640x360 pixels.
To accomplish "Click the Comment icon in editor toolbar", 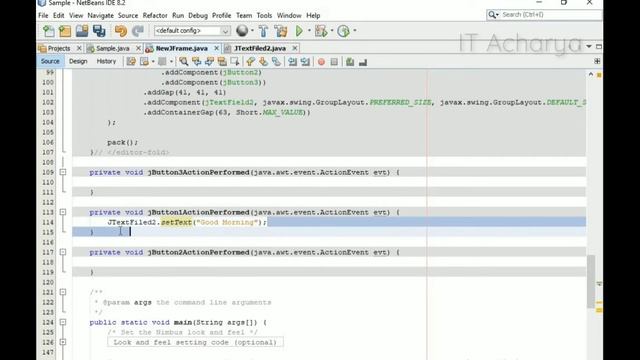I will point(350,62).
